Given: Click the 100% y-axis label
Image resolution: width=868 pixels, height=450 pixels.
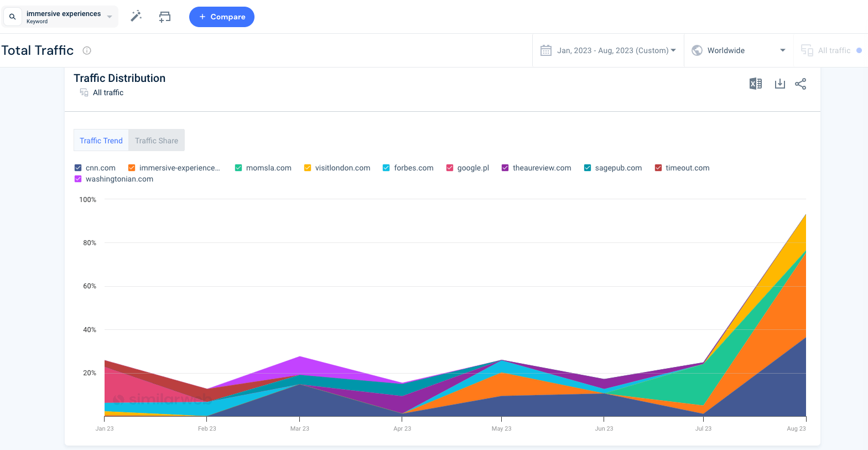Looking at the screenshot, I should (87, 200).
